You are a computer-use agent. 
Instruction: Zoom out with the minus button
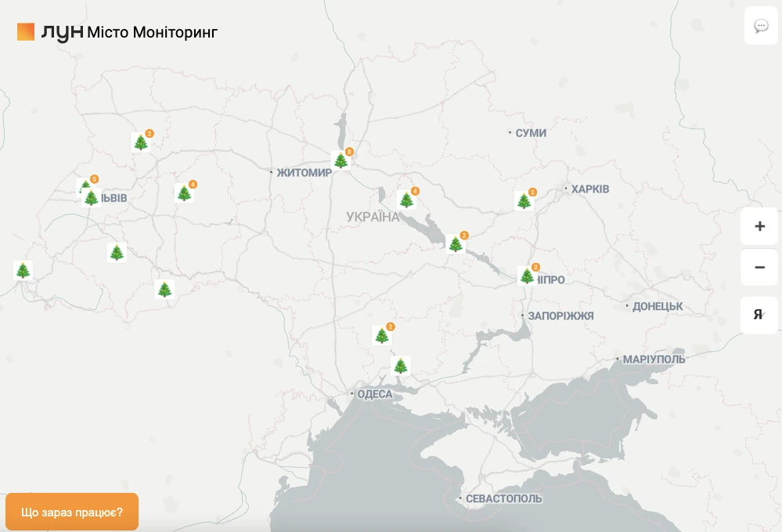pos(759,268)
